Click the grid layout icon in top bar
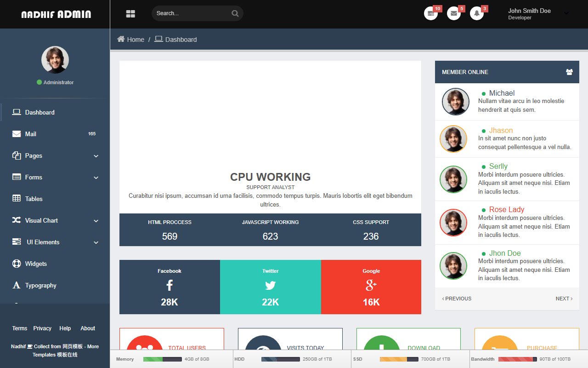This screenshot has height=368, width=588. (x=130, y=14)
